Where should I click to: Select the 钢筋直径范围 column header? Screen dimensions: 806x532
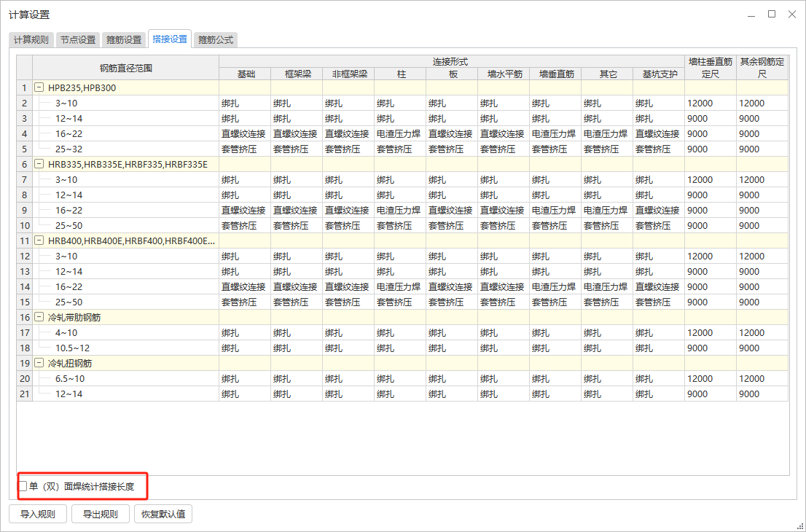126,68
